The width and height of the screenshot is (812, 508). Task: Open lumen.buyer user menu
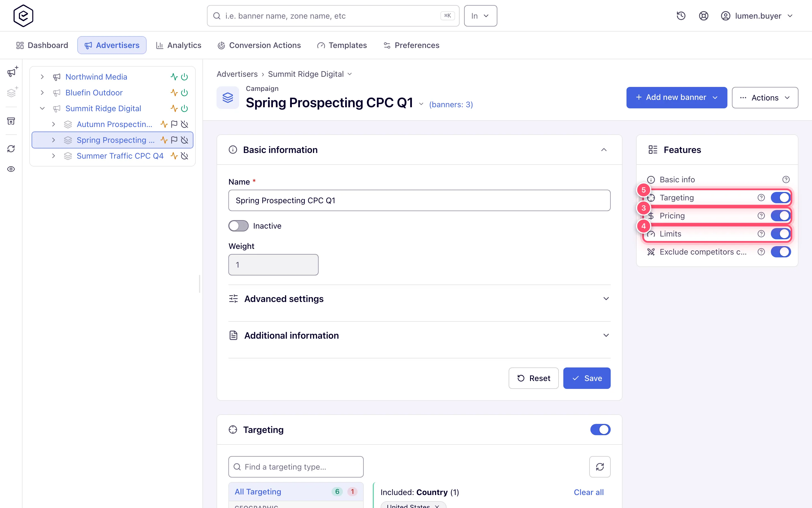(757, 16)
